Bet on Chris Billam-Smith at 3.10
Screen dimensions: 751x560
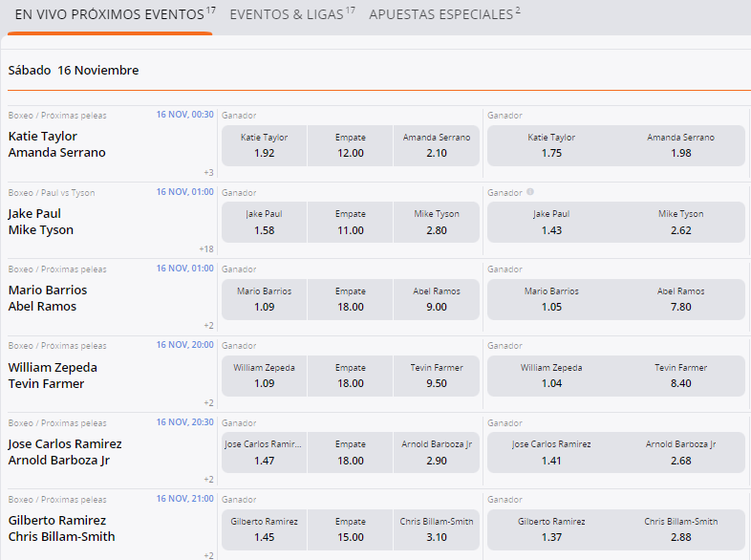(436, 528)
